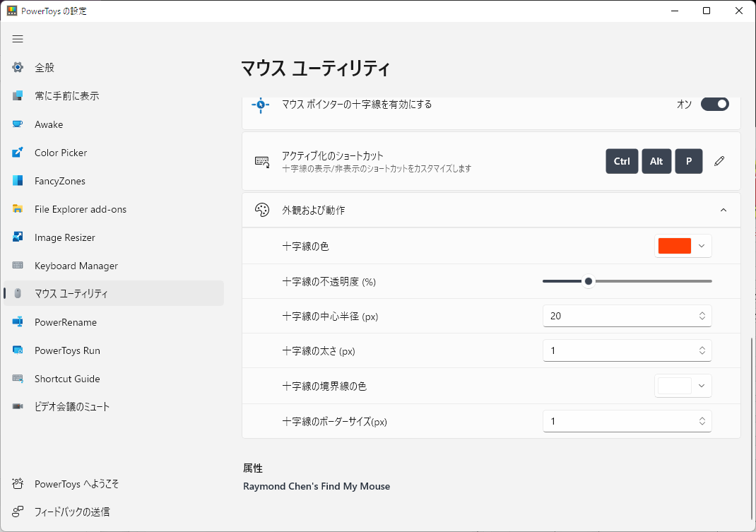Open the Raymond Chen's Find My Mouse link

point(317,486)
